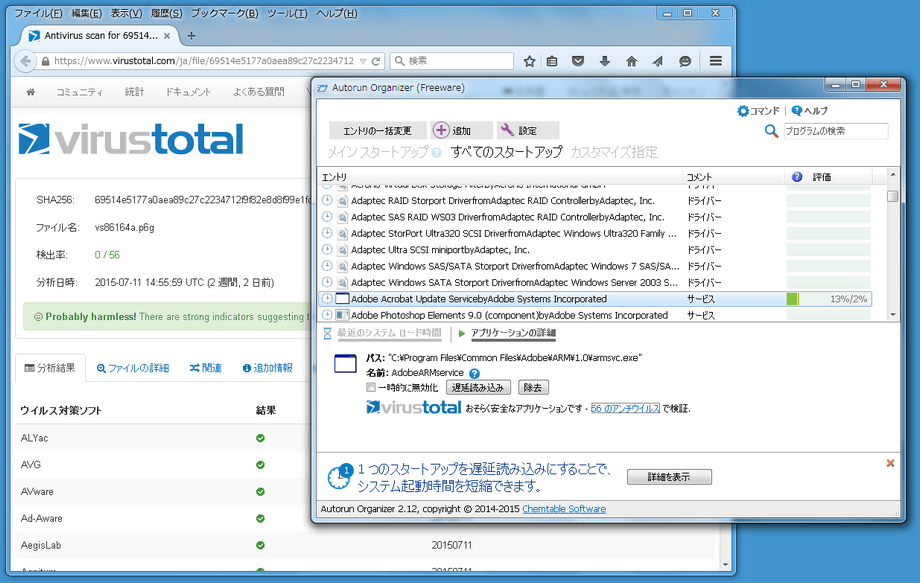920x583 pixels.
Task: Click ヘルプ link in Autorun Organizer
Action: pos(809,111)
